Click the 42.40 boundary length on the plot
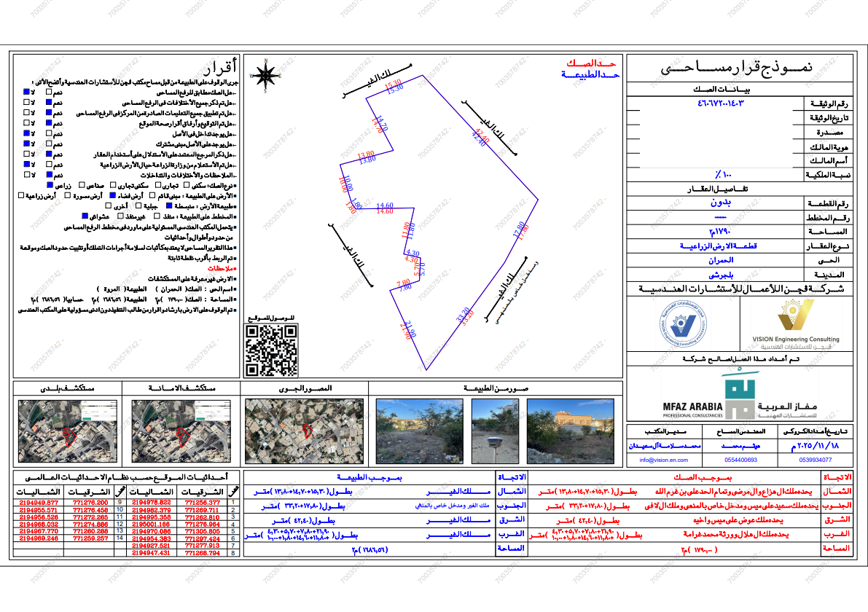868x612 pixels. coord(481,136)
